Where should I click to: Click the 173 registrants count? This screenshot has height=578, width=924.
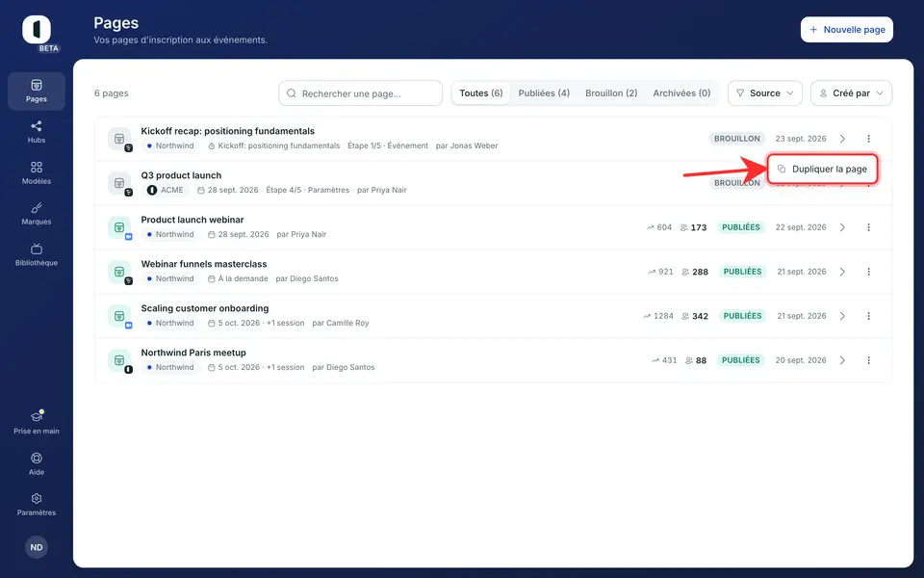click(694, 227)
